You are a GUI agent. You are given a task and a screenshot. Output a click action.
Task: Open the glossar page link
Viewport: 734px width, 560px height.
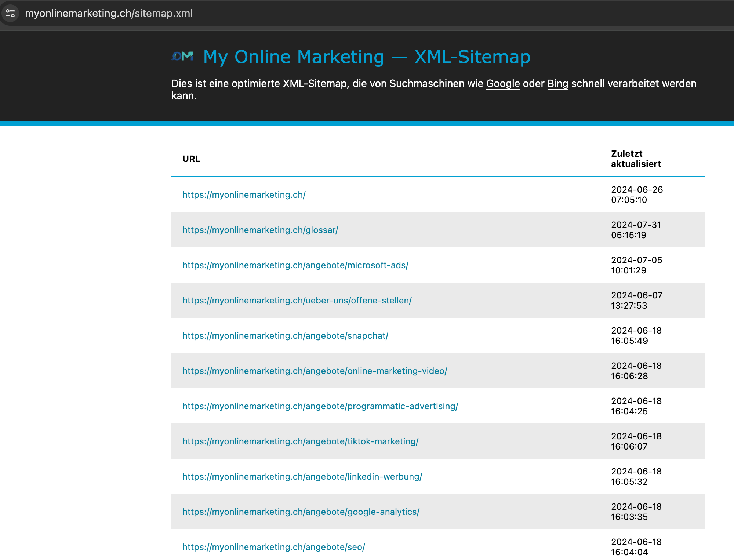tap(260, 230)
